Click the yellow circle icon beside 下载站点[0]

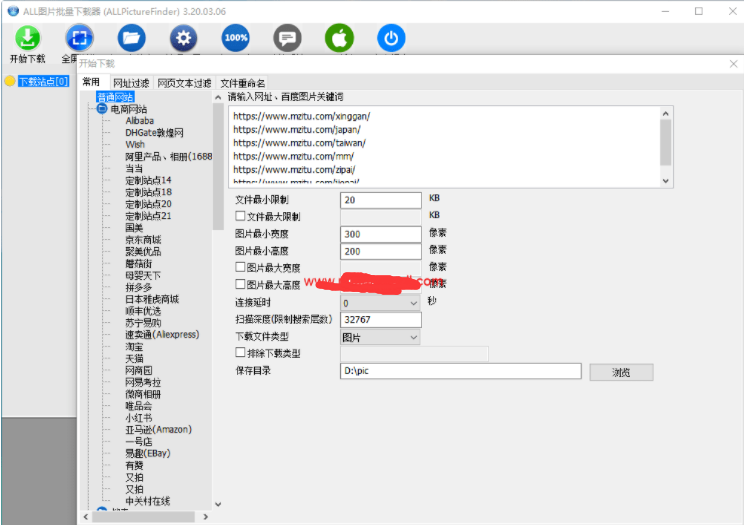click(x=10, y=81)
